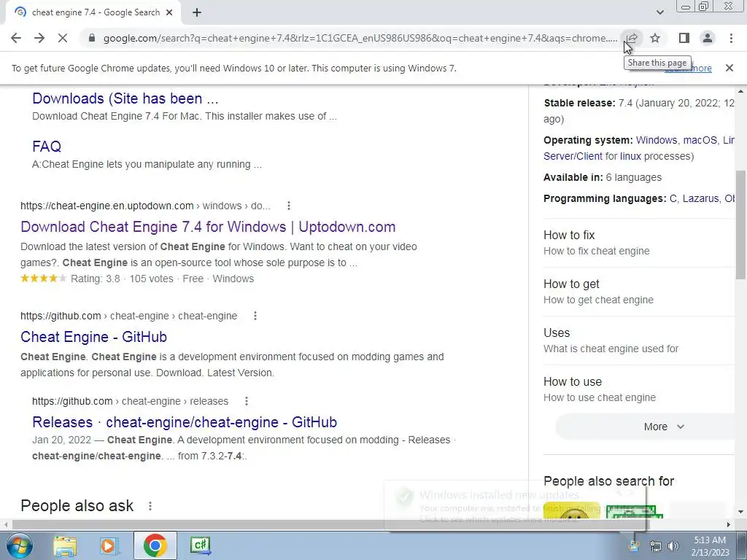747x560 pixels.
Task: Go forward using the browser forward arrow
Action: [39, 38]
